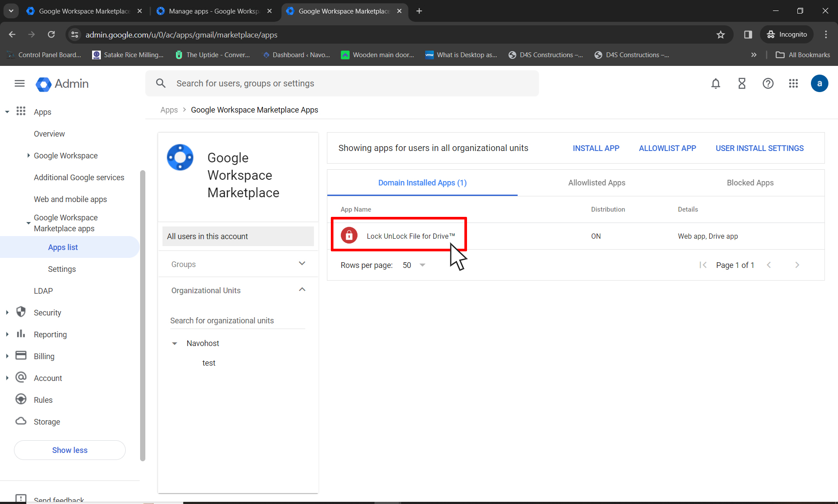Collapse the Organizational Units section
This screenshot has width=838, height=504.
click(302, 290)
